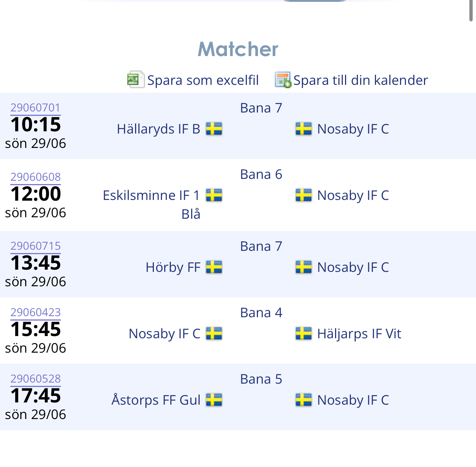The height and width of the screenshot is (467, 476).
Task: Click flag beside Nosaby IF C at 10:15
Action: 304,129
